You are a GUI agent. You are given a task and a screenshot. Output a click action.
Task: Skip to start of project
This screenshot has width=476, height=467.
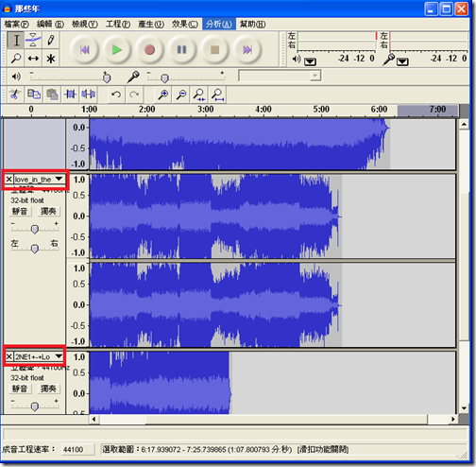tap(84, 49)
